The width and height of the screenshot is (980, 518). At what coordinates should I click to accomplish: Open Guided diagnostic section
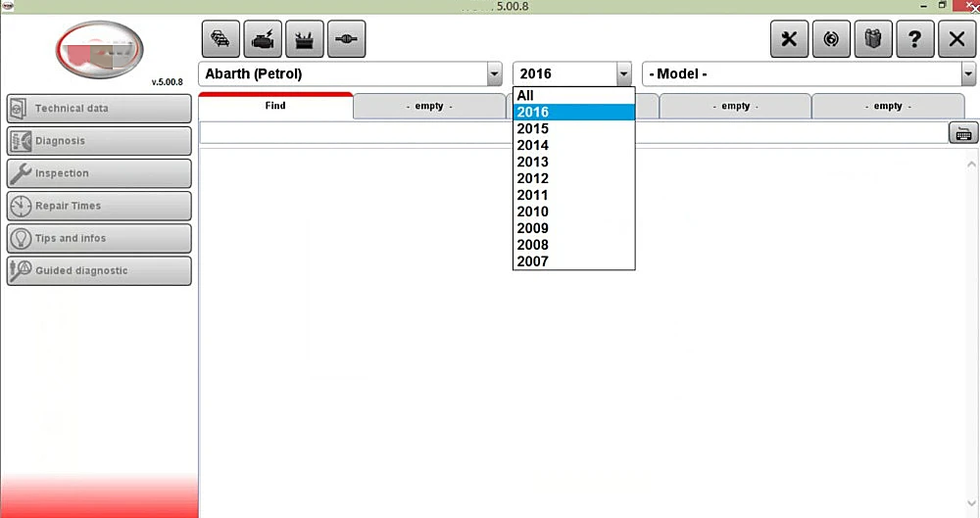click(x=99, y=271)
